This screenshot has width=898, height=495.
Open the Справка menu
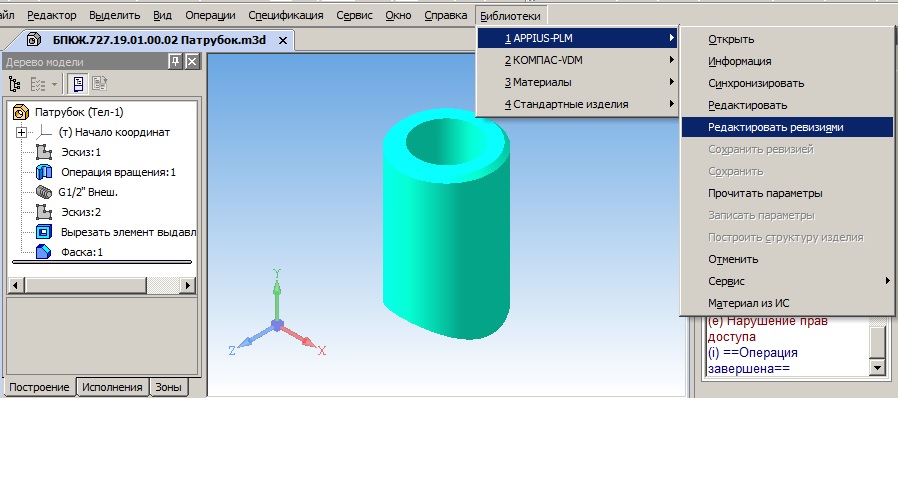click(x=446, y=15)
